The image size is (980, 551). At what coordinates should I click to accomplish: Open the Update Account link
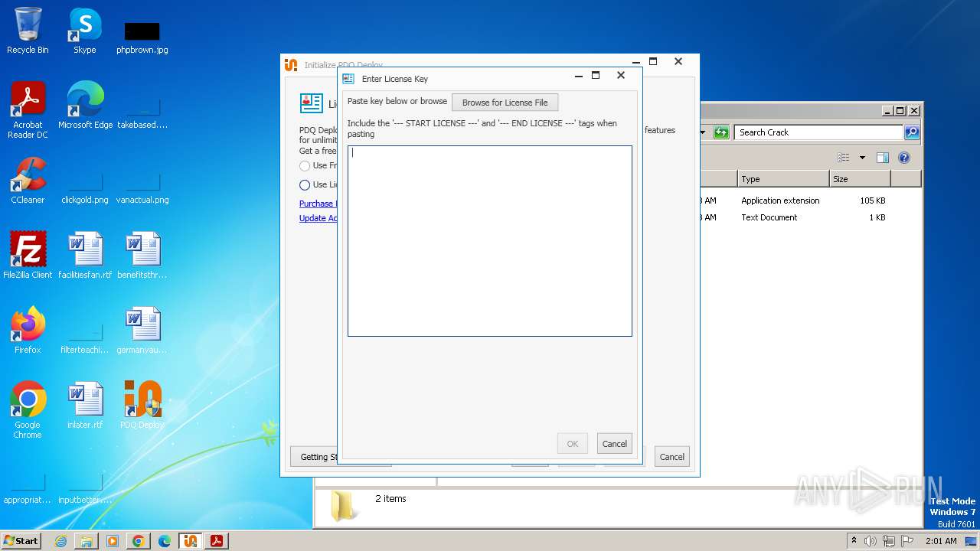point(318,218)
